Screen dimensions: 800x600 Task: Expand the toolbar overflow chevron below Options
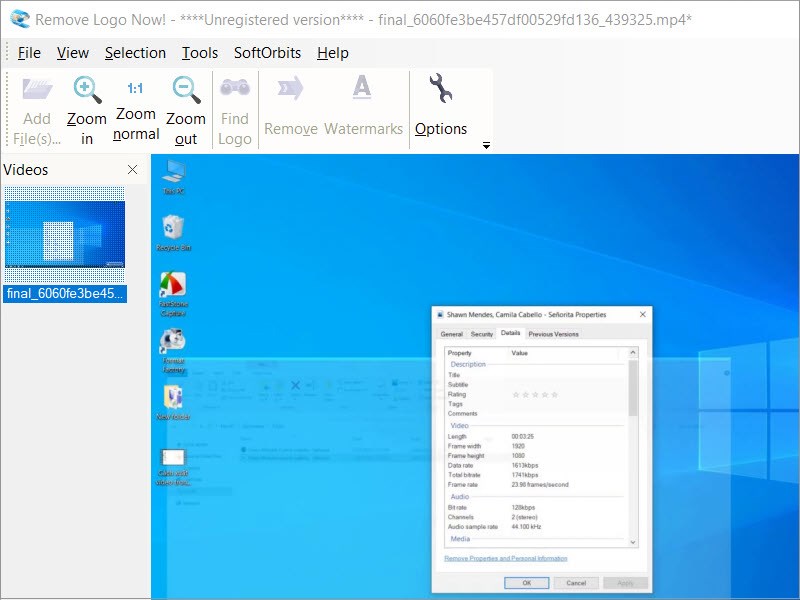487,146
